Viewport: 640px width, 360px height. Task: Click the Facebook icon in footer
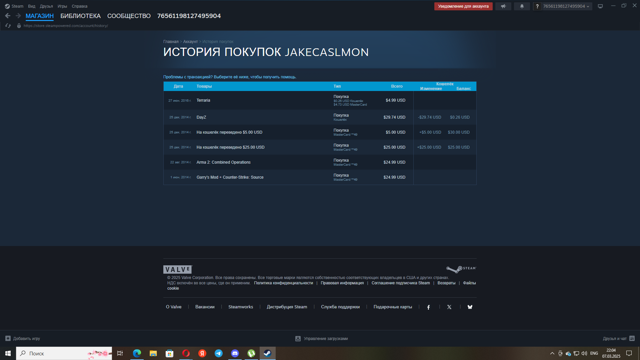click(x=428, y=307)
